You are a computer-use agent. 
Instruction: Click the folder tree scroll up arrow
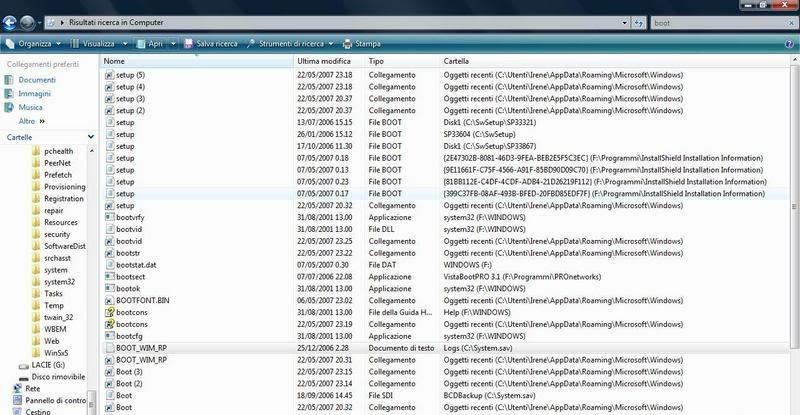[92, 151]
